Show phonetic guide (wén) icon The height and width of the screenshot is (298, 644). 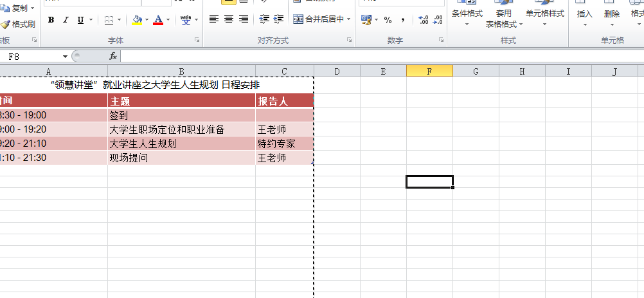click(x=186, y=20)
